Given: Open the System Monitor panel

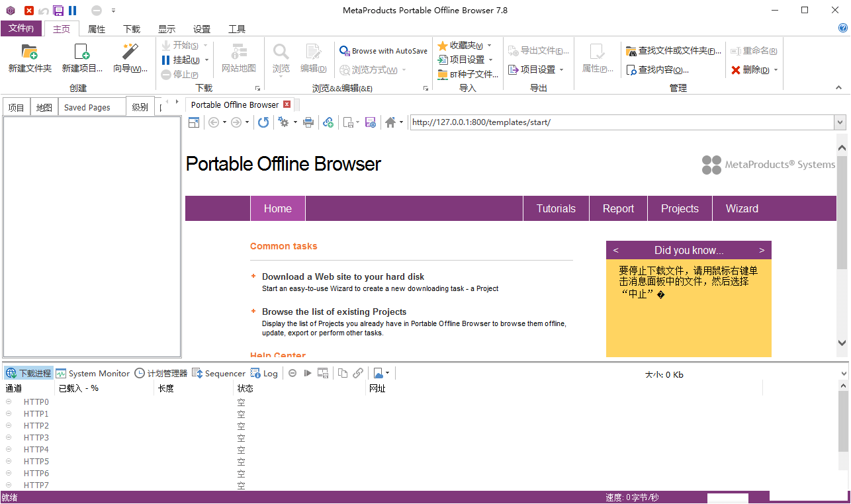Looking at the screenshot, I should tap(93, 374).
